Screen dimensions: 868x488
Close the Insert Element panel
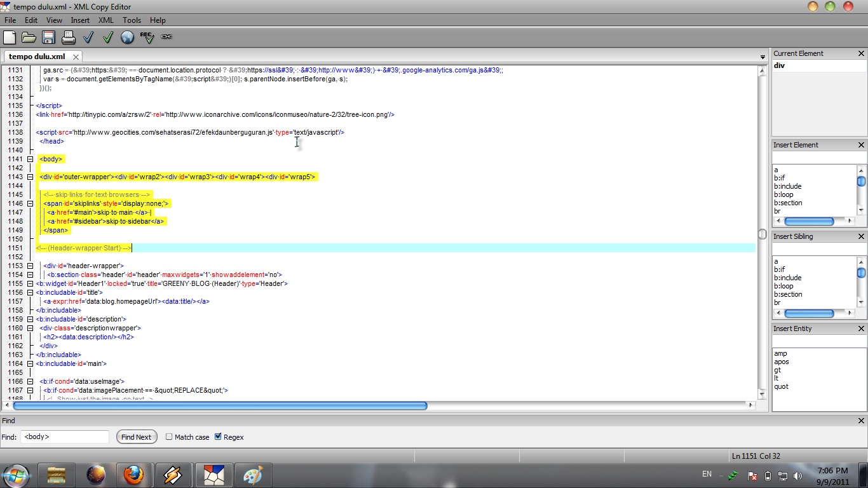(x=861, y=145)
